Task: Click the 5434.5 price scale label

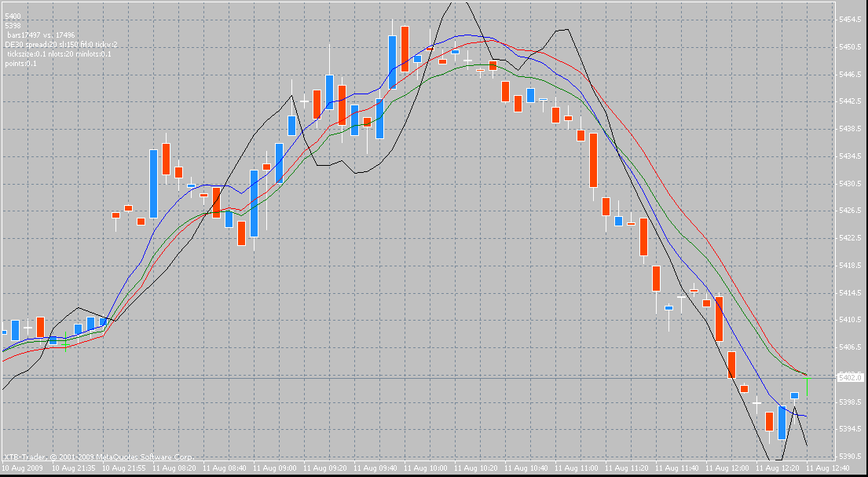Action: point(849,156)
